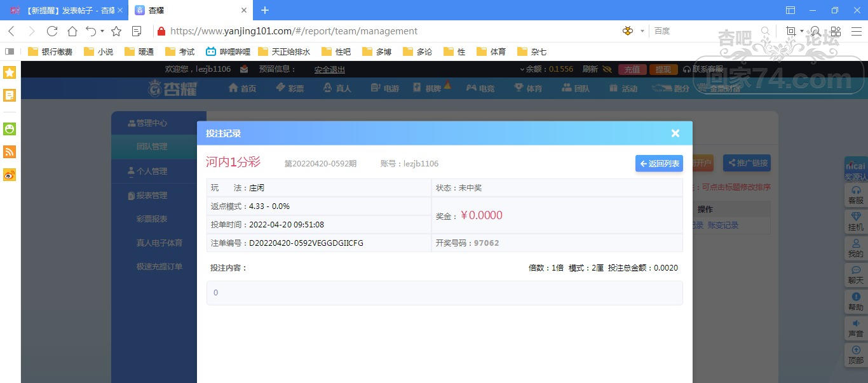Click the undo/restore closed tab icon
Image resolution: width=868 pixels, height=383 pixels.
point(91,30)
